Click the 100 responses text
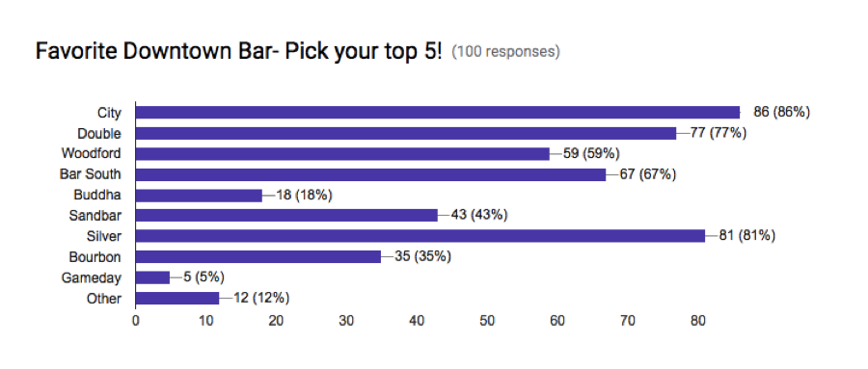 [x=506, y=53]
